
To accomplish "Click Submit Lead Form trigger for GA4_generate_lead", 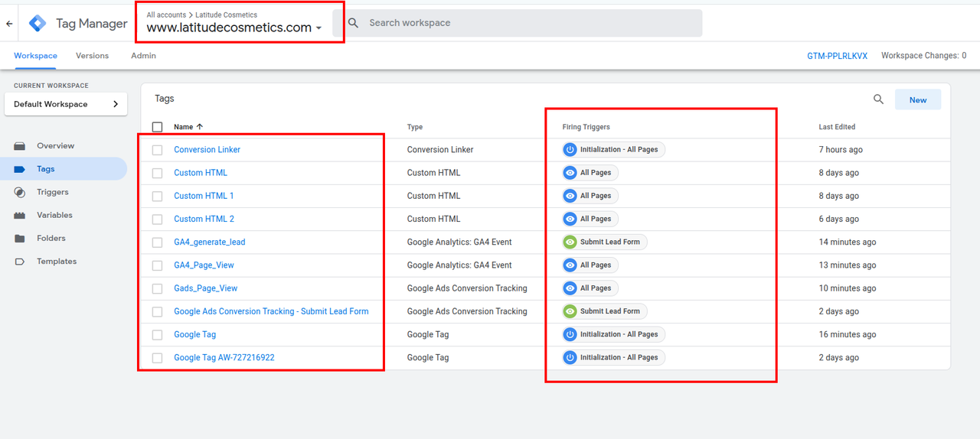I will (x=605, y=242).
